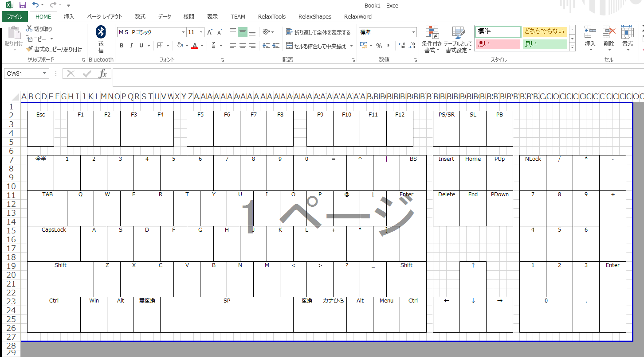Open the font name dropdown
Viewport: 644px width, 357px height.
(x=183, y=32)
